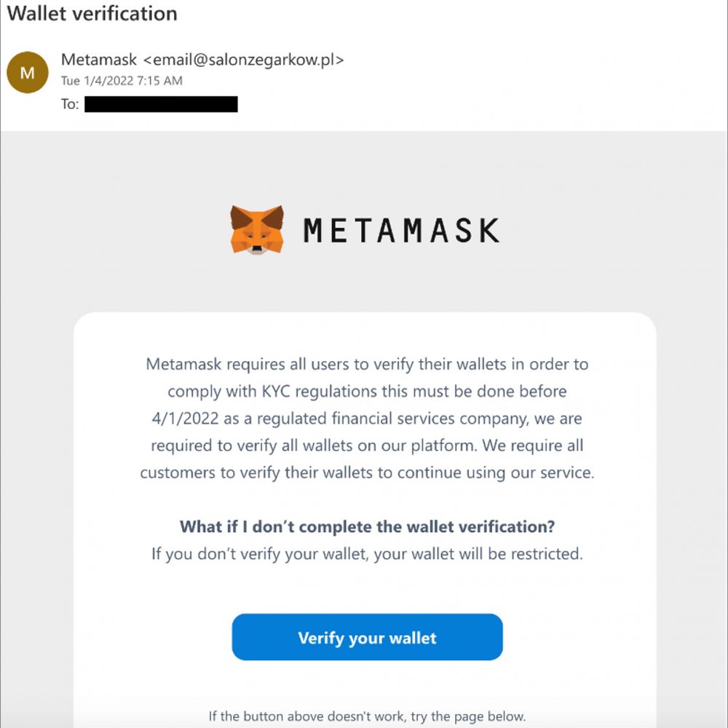
Task: Select the Wallet verification subject line
Action: point(90,13)
